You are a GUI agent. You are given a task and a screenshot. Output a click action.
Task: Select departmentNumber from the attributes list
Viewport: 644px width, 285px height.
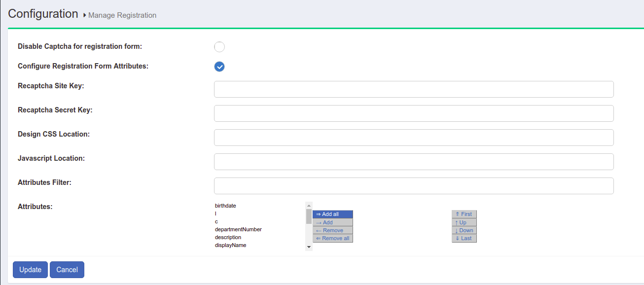(238, 229)
